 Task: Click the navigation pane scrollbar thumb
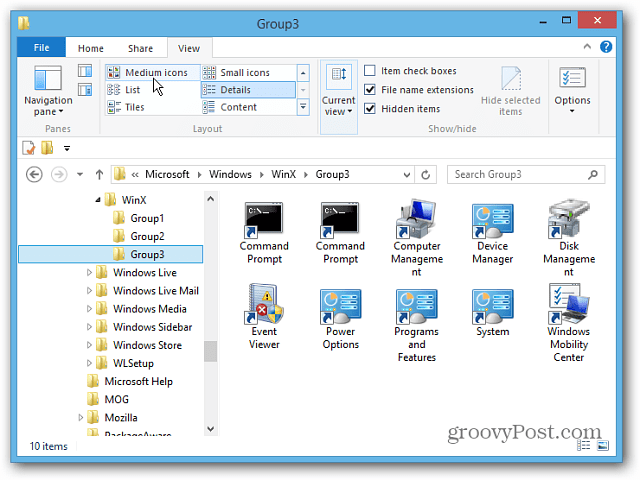pyautogui.click(x=211, y=351)
